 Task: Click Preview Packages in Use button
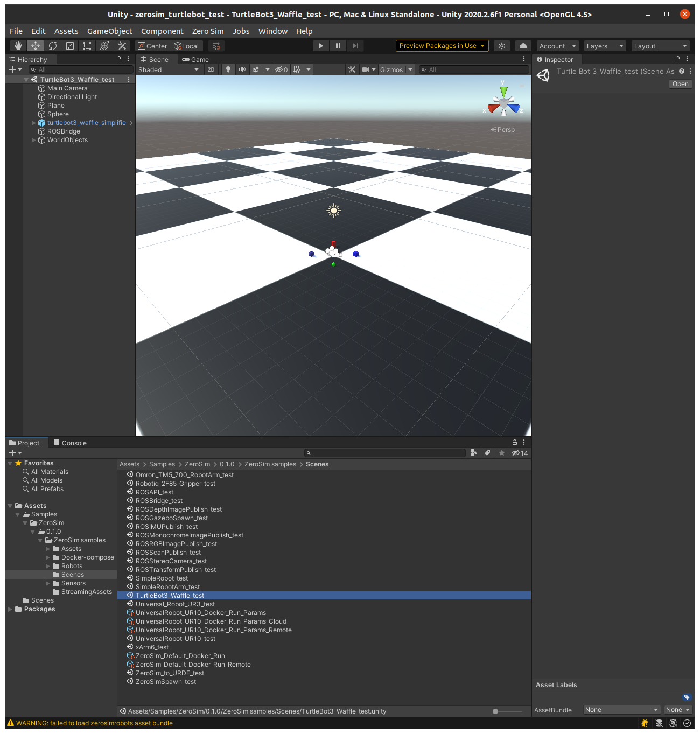pos(442,46)
